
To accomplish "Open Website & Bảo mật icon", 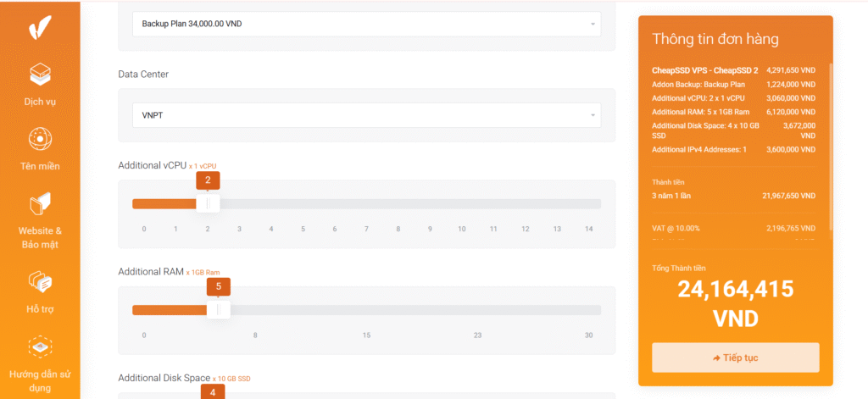I will coord(40,203).
